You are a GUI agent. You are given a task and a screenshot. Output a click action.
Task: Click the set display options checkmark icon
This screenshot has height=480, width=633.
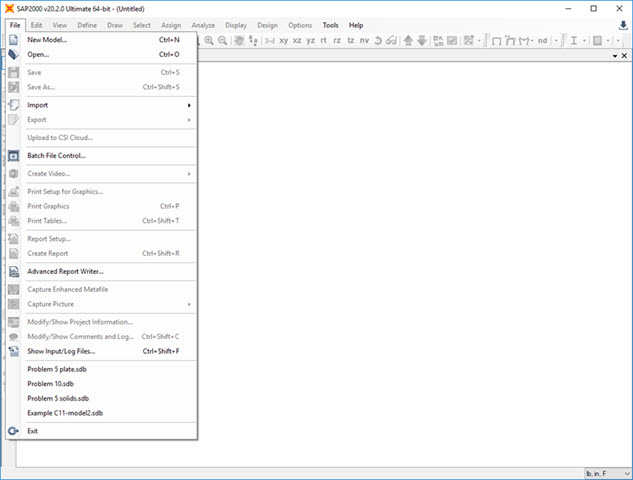(452, 40)
